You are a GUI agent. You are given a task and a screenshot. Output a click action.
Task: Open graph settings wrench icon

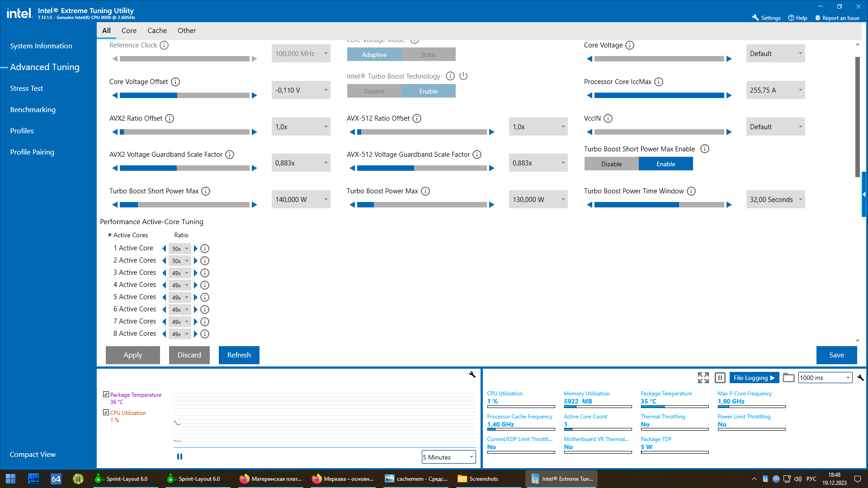(x=472, y=375)
